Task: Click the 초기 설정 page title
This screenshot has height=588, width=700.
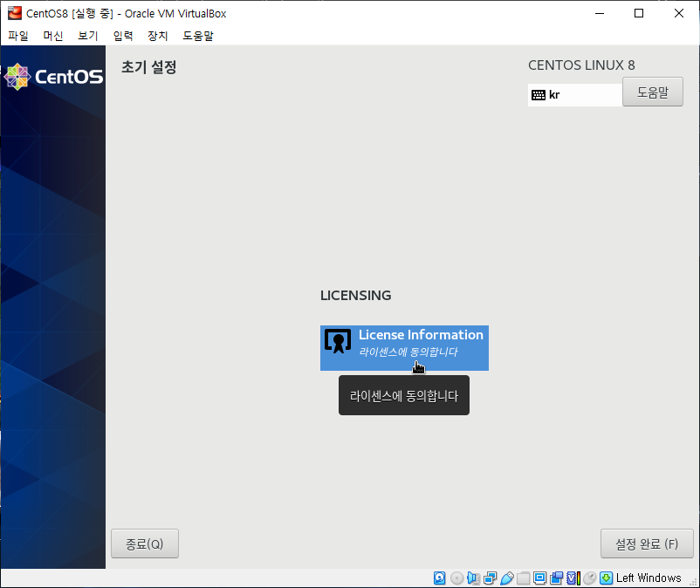Action: tap(149, 67)
